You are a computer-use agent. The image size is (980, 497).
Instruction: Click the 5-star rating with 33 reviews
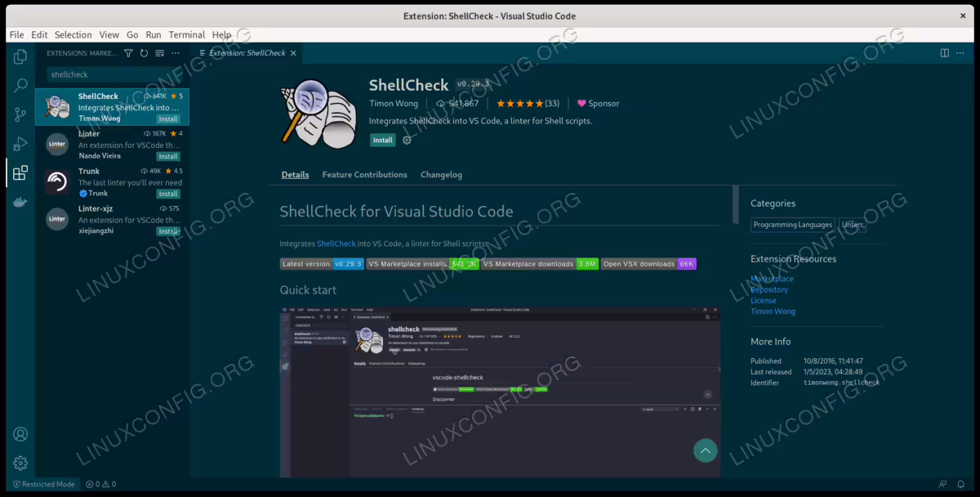click(528, 104)
